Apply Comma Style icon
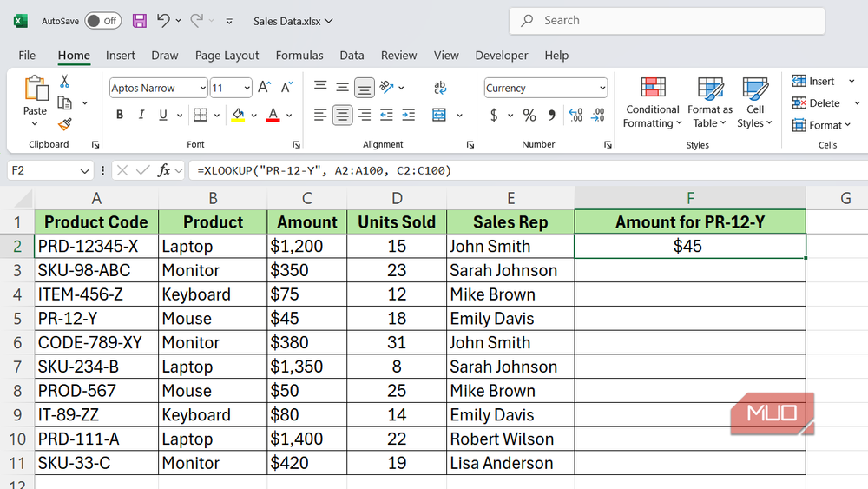This screenshot has height=489, width=868. point(551,115)
